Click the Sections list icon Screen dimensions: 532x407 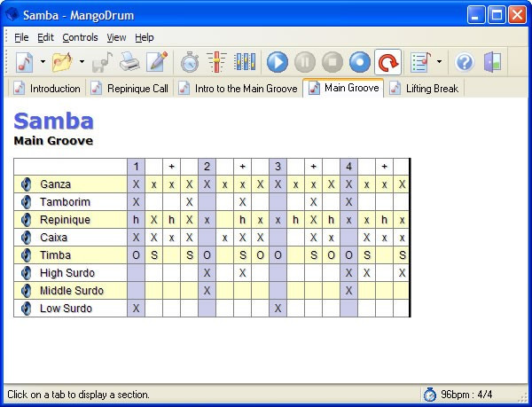420,62
